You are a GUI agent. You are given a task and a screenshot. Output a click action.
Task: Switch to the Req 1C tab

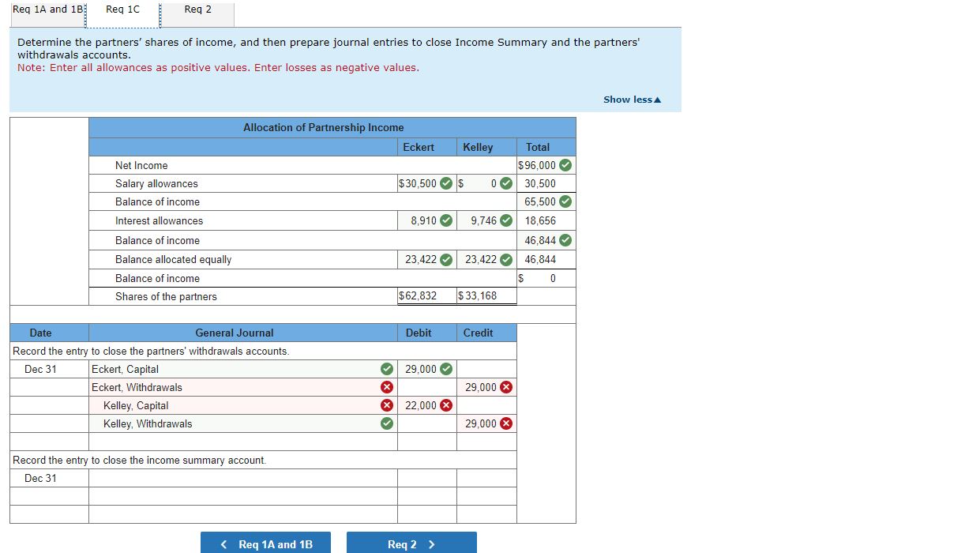(122, 9)
